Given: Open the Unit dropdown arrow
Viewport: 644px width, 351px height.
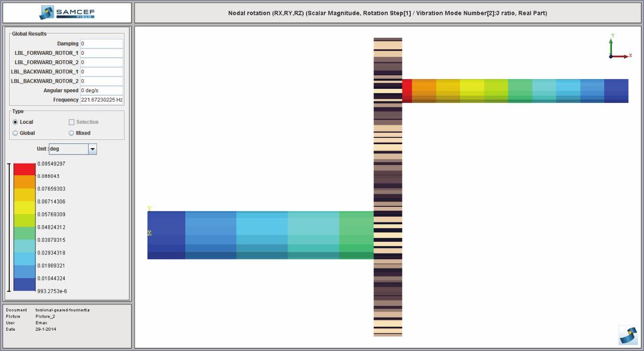Looking at the screenshot, I should tap(92, 149).
